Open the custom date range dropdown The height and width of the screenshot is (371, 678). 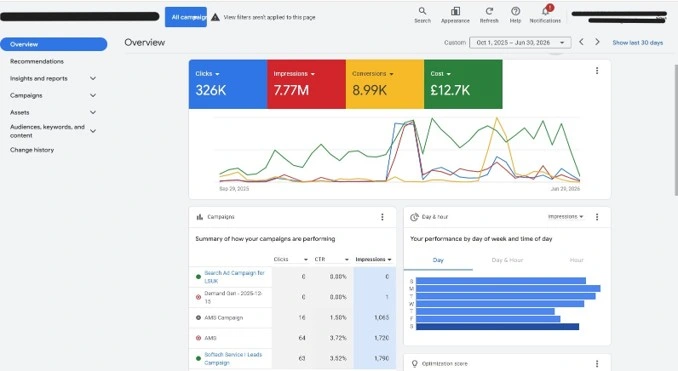point(520,42)
